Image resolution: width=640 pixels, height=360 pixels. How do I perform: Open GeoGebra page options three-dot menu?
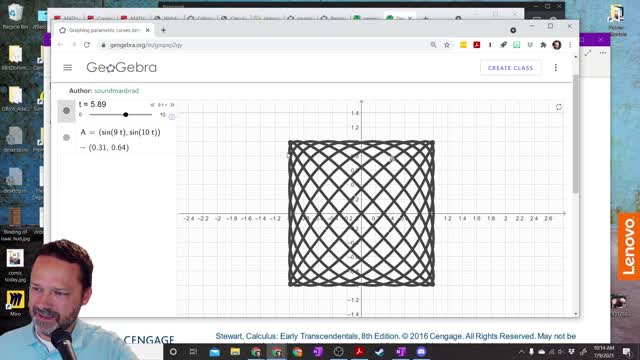click(556, 68)
